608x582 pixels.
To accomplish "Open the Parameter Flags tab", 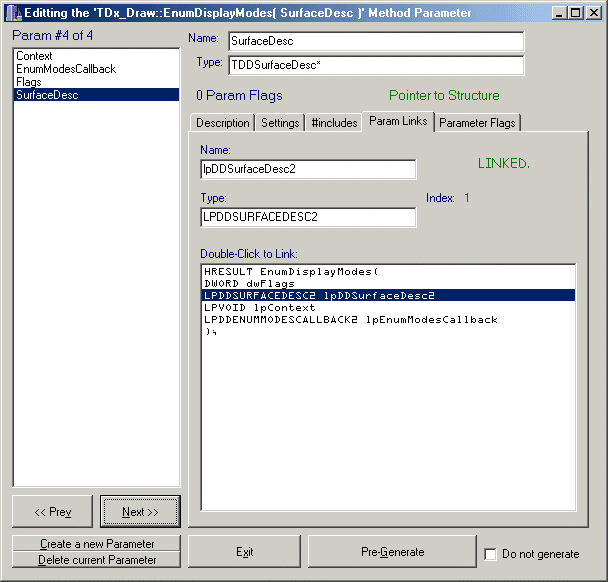I will point(478,123).
